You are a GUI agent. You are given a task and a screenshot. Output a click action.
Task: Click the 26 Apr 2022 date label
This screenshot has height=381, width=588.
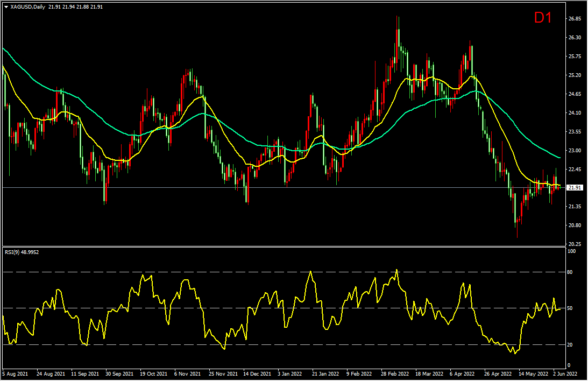click(x=498, y=374)
